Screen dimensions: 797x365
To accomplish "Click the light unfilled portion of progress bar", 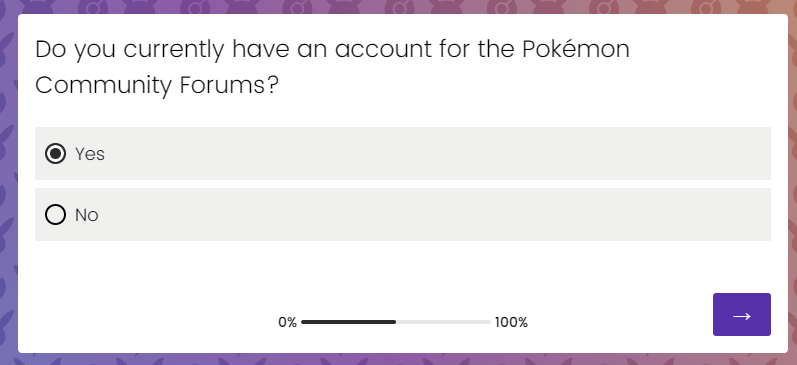I will [x=444, y=322].
